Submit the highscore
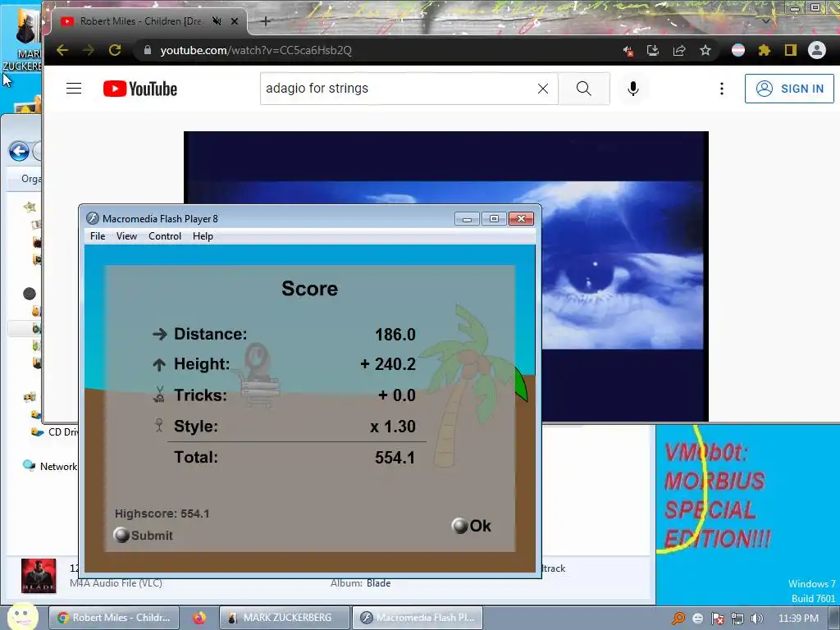 coord(144,535)
